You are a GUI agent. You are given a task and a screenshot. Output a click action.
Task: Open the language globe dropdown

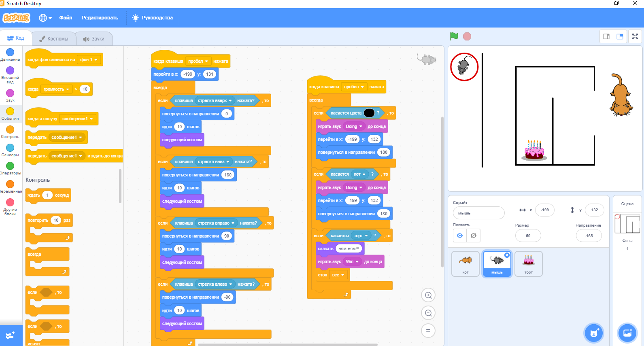[45, 18]
